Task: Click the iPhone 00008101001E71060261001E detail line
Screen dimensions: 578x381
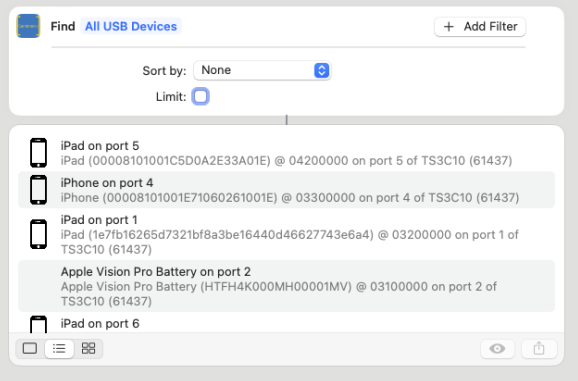Action: pos(290,198)
